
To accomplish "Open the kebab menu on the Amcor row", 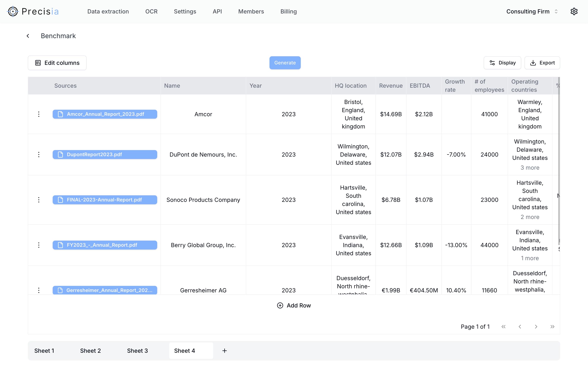I will (39, 114).
